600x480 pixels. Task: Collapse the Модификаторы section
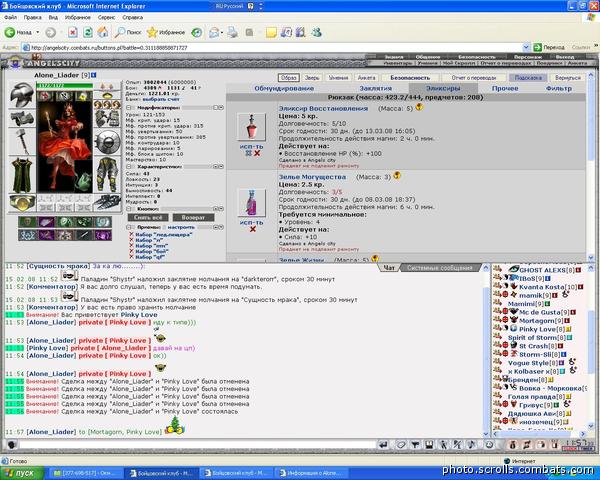point(129,108)
